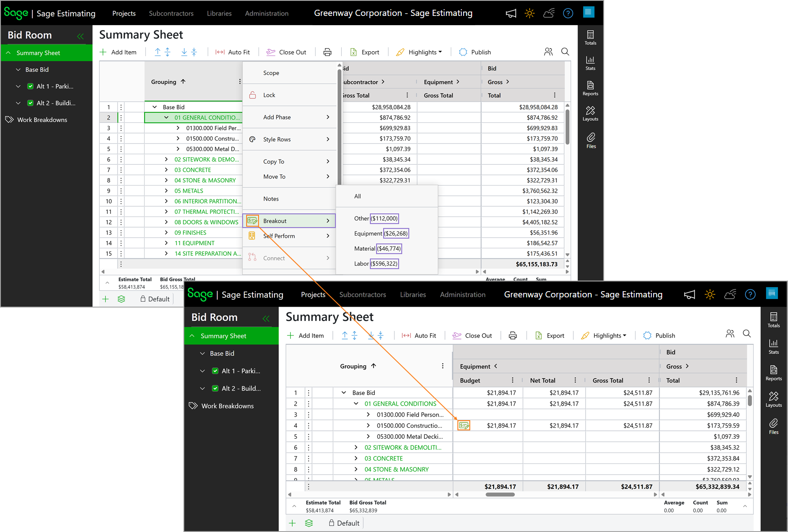788x532 pixels.
Task: Expand Gross column group in front window
Action: pyautogui.click(x=687, y=366)
